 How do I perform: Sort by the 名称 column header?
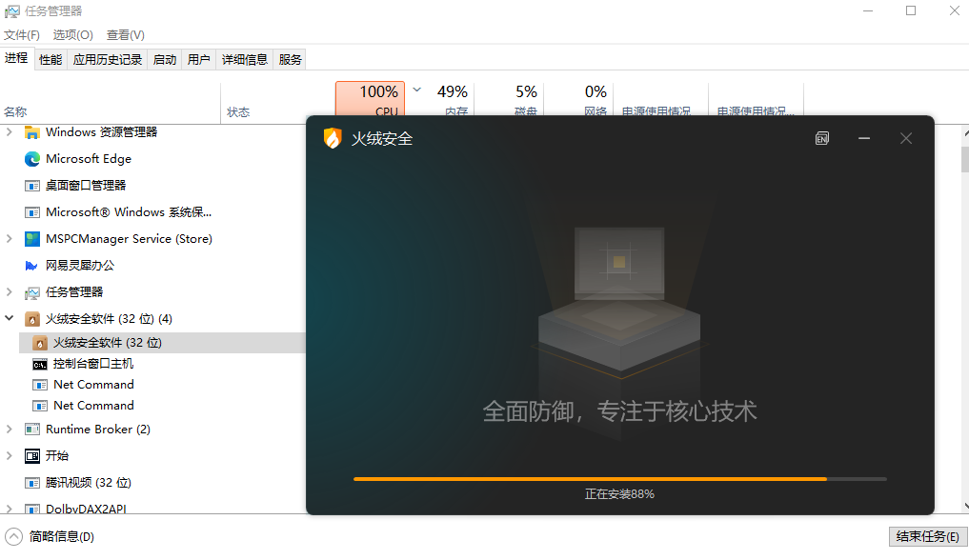pos(110,103)
